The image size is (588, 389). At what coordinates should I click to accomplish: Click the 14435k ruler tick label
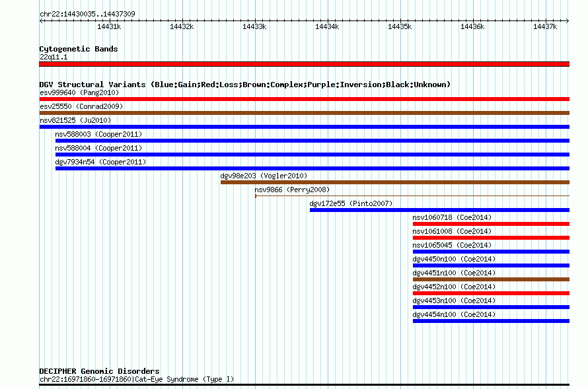point(400,26)
